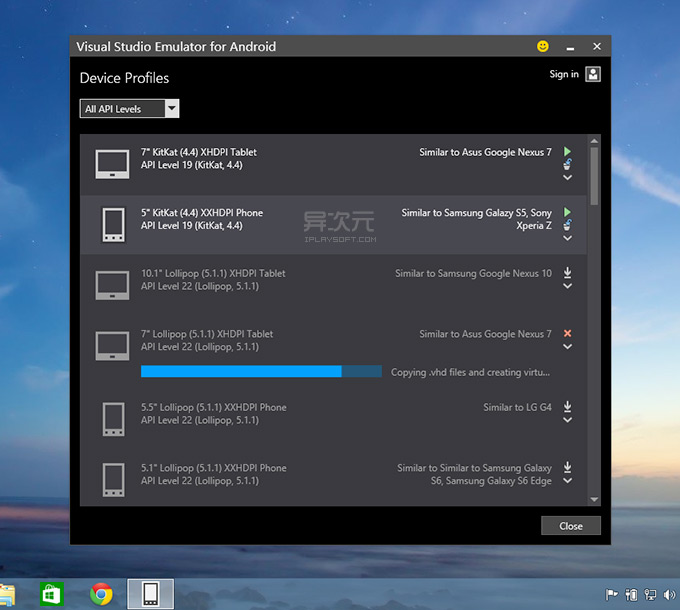Download the 5.5" Lollipop XXHDPI Phone profile
The width and height of the screenshot is (680, 610).
click(567, 407)
